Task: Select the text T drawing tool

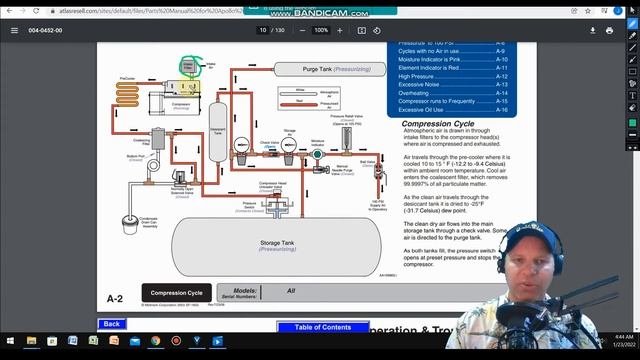Action: (633, 96)
